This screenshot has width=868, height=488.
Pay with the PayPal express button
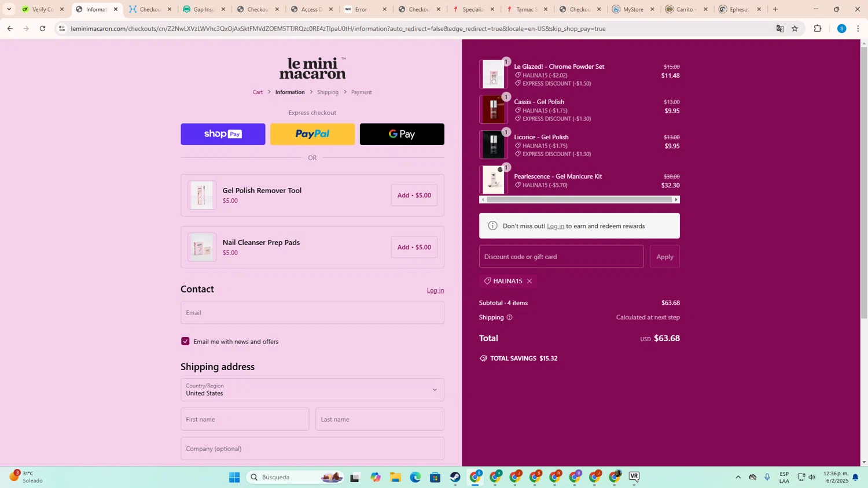pos(312,134)
